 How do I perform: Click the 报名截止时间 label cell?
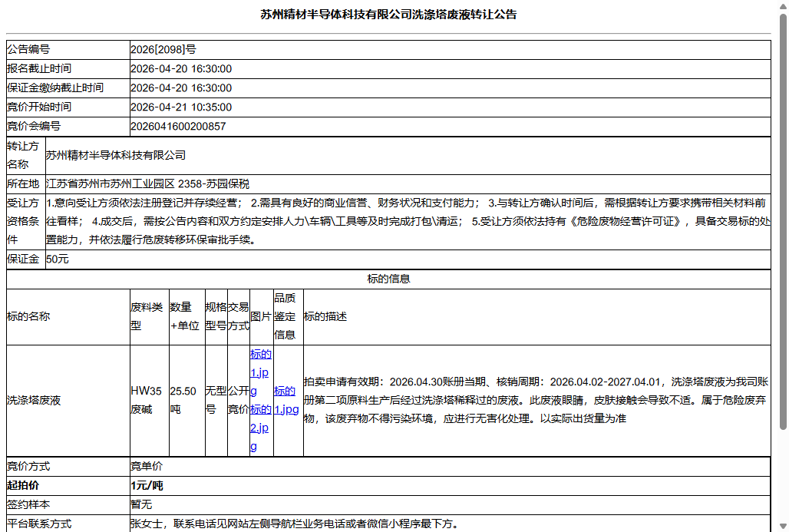point(68,68)
